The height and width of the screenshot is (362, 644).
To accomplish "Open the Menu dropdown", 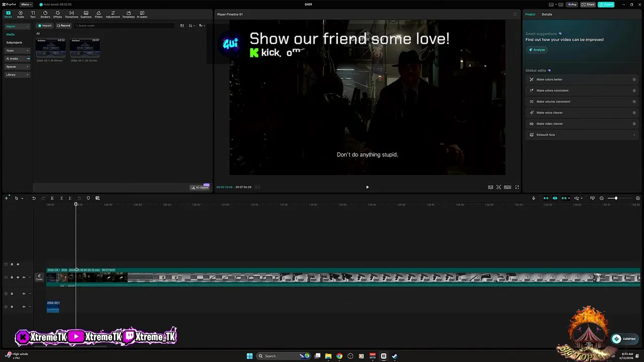I will (26, 5).
